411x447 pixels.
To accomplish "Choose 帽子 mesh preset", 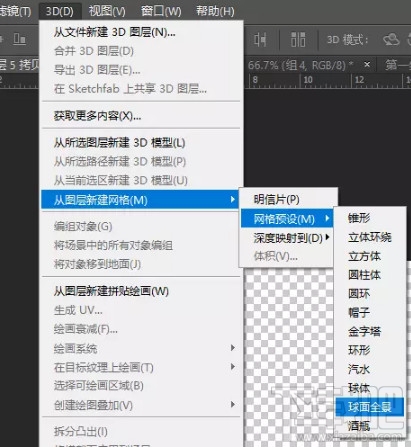I will point(370,312).
